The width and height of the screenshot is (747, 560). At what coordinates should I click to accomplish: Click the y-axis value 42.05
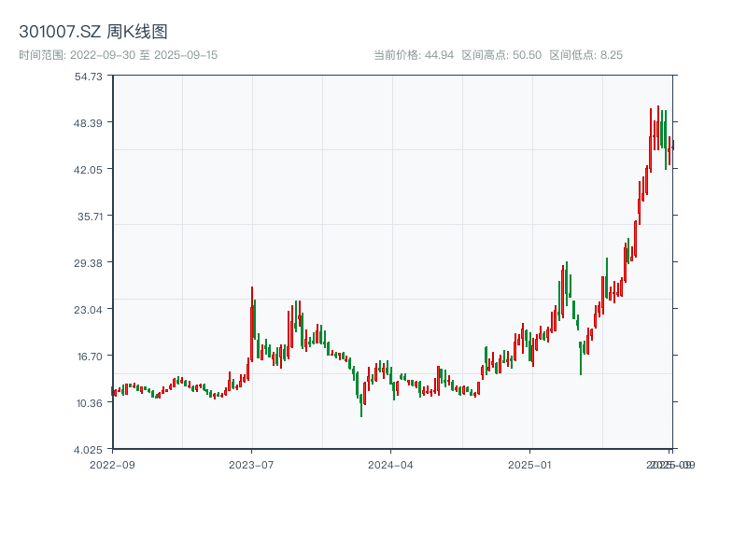pyautogui.click(x=88, y=170)
